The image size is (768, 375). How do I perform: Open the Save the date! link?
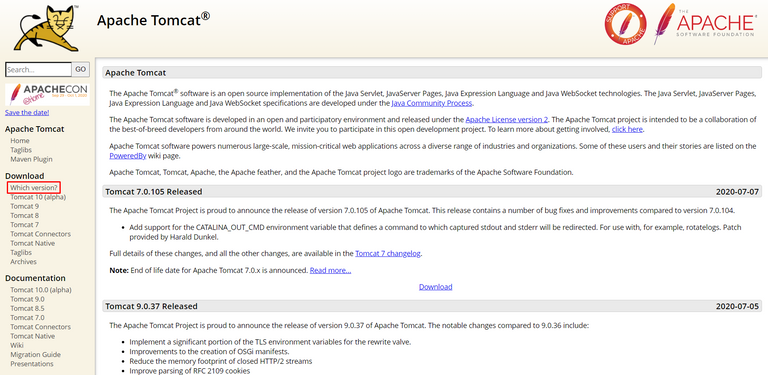27,112
